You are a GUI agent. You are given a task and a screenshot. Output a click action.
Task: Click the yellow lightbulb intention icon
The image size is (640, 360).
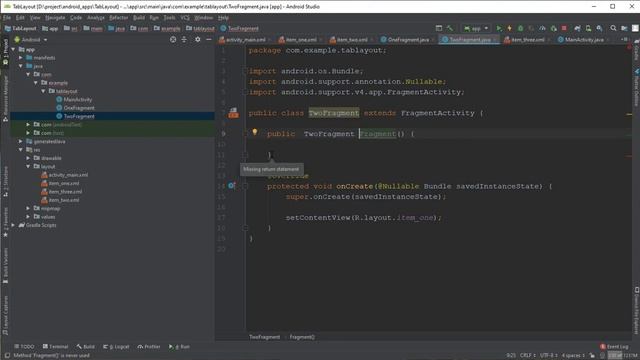[x=255, y=132]
